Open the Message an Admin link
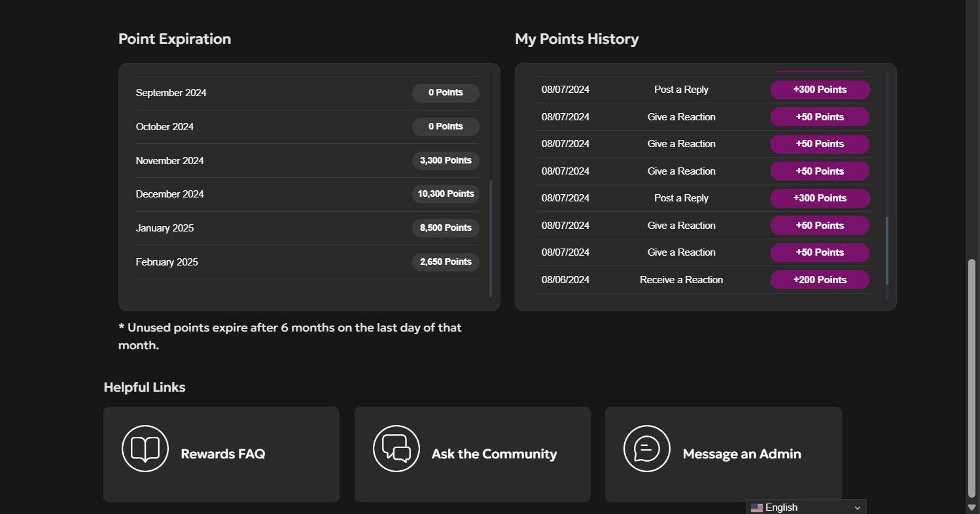980x514 pixels. click(742, 454)
